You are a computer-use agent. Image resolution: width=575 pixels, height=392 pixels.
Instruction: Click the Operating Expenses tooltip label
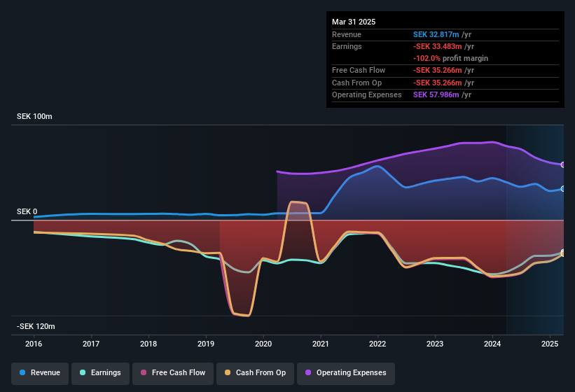tap(367, 95)
